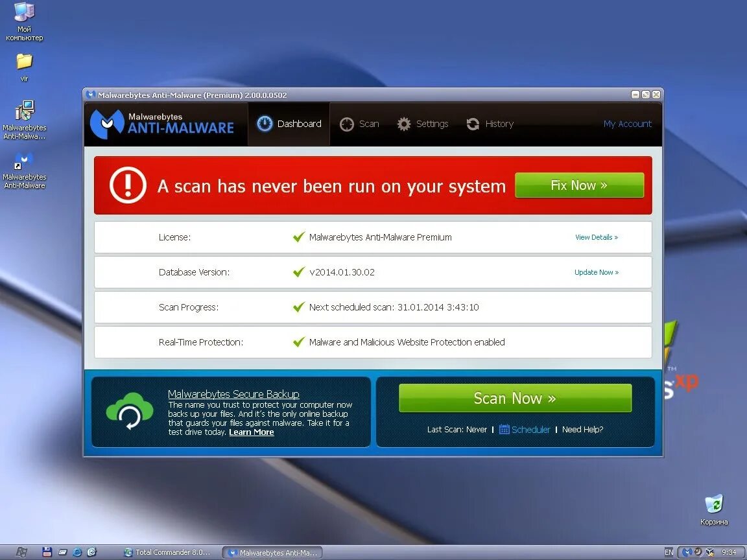Click the History refresh-arrows icon
This screenshot has height=560, width=747.
(x=473, y=124)
